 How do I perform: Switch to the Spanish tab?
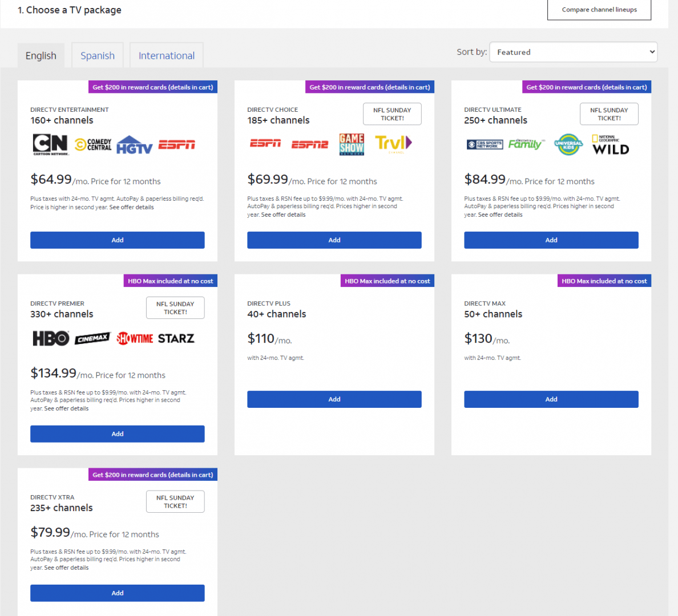click(x=97, y=55)
